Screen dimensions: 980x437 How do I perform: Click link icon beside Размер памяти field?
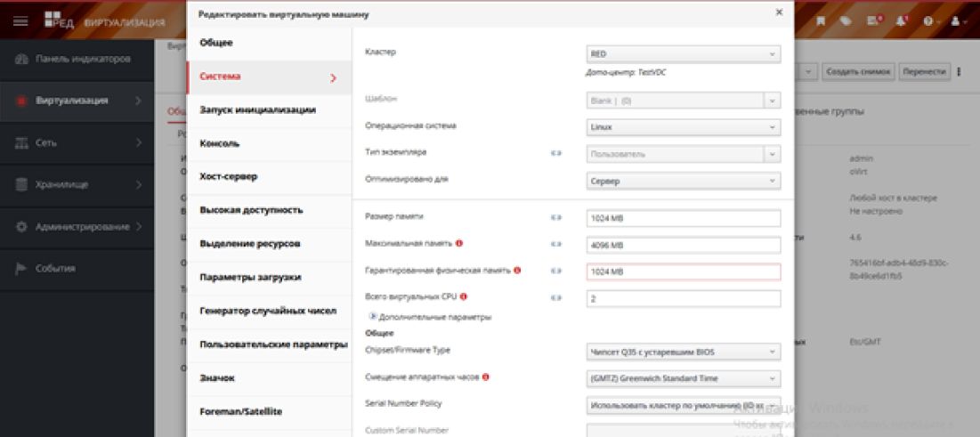pyautogui.click(x=556, y=217)
